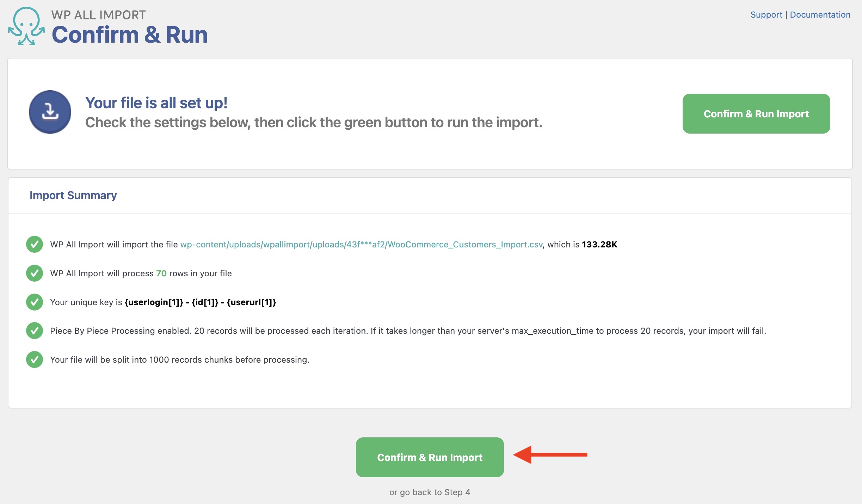The width and height of the screenshot is (862, 504).
Task: Click green checkmark beside the 70 rows line
Action: [x=35, y=273]
